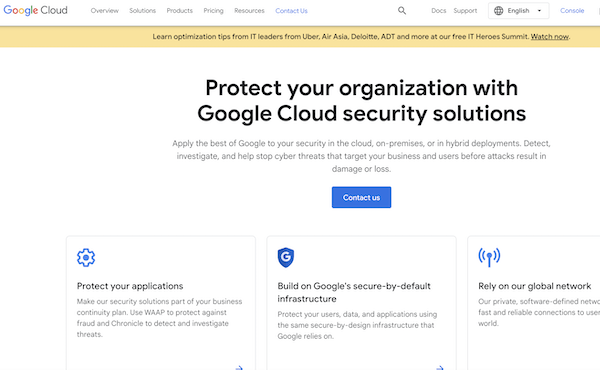
Task: Click Rely on our global network heading
Action: point(535,286)
